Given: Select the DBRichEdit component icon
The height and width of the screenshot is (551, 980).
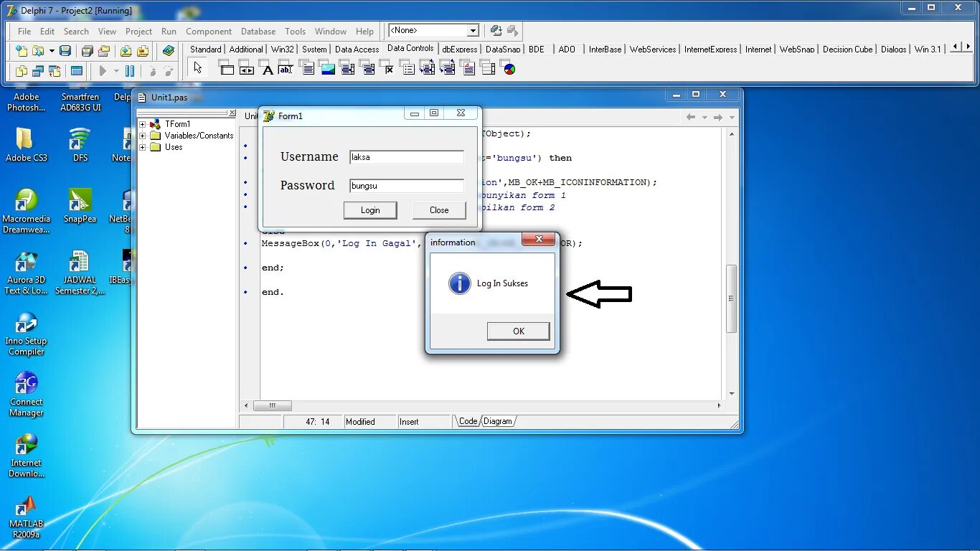Looking at the screenshot, I should click(x=468, y=68).
